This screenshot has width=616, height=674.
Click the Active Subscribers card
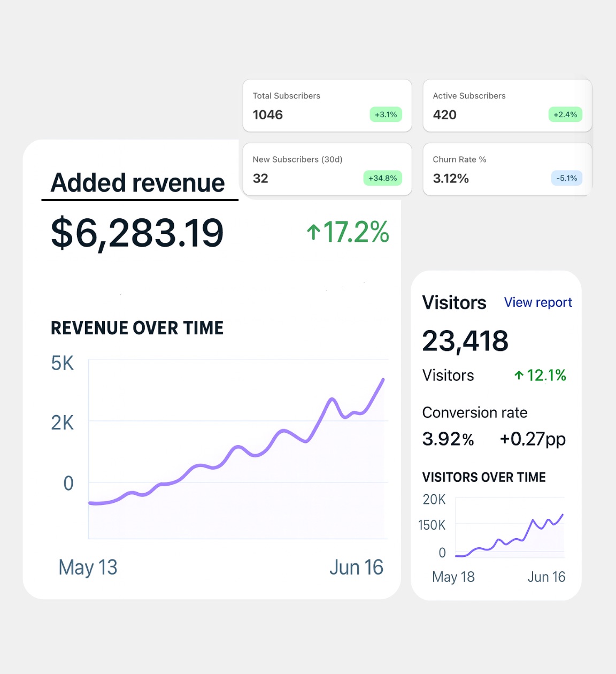click(x=506, y=105)
